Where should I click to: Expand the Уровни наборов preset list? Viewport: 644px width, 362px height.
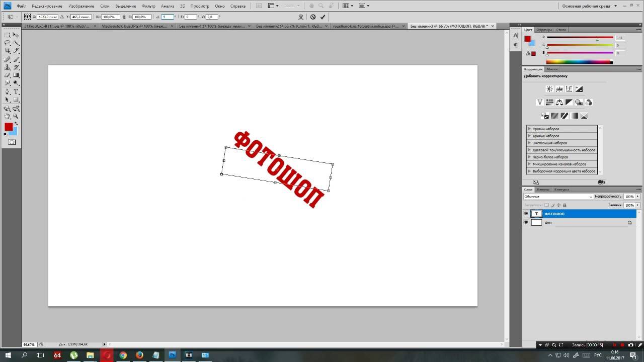click(529, 129)
